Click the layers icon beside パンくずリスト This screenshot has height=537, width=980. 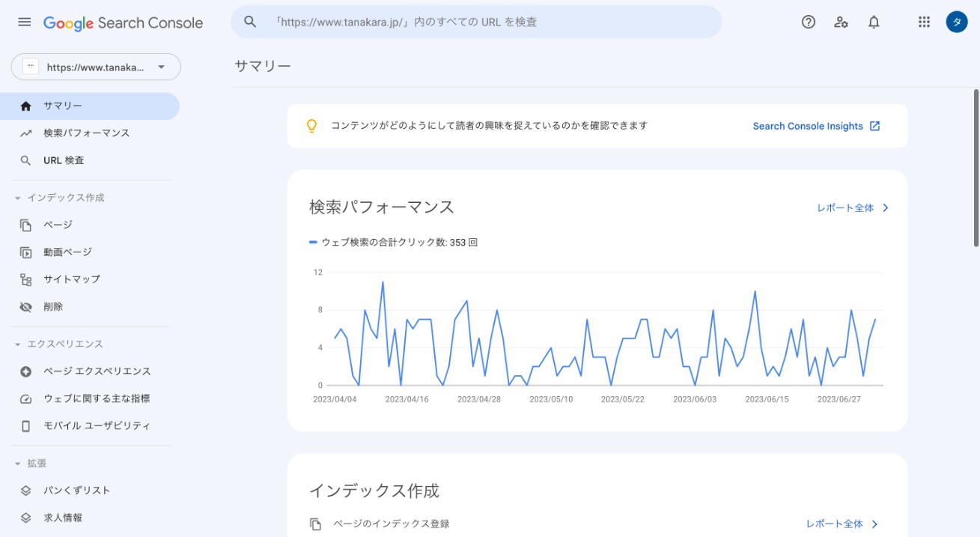pyautogui.click(x=26, y=491)
